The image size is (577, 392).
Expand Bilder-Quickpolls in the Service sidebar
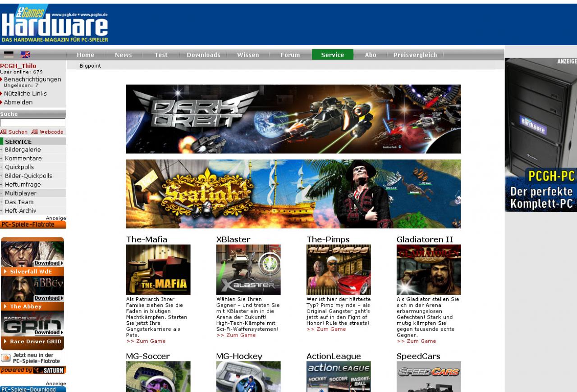[28, 176]
